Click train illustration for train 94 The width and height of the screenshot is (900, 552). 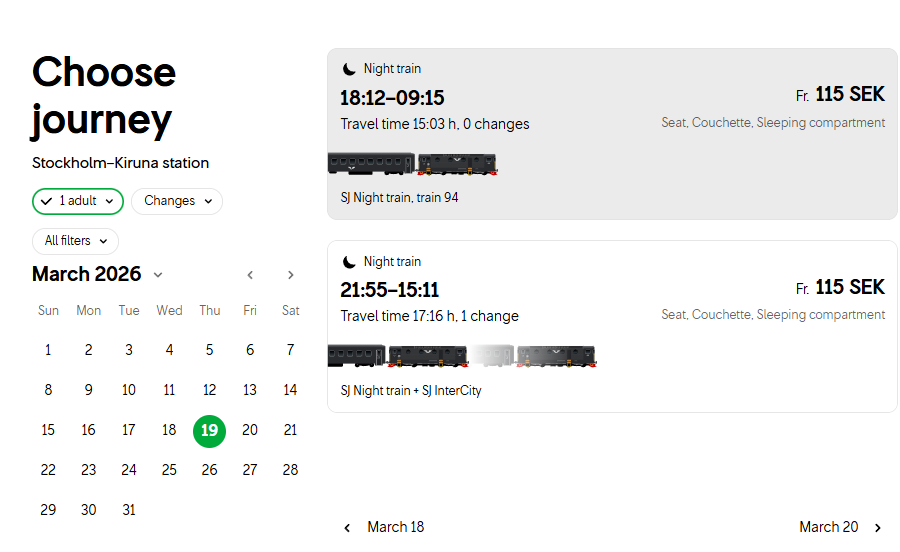tap(412, 164)
